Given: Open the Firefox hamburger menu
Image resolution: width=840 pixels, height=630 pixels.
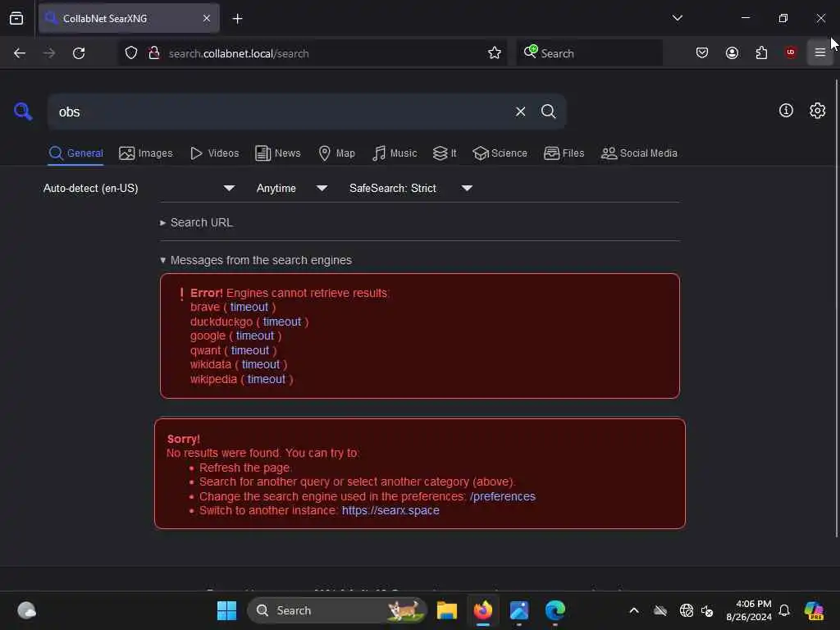Looking at the screenshot, I should pyautogui.click(x=819, y=52).
